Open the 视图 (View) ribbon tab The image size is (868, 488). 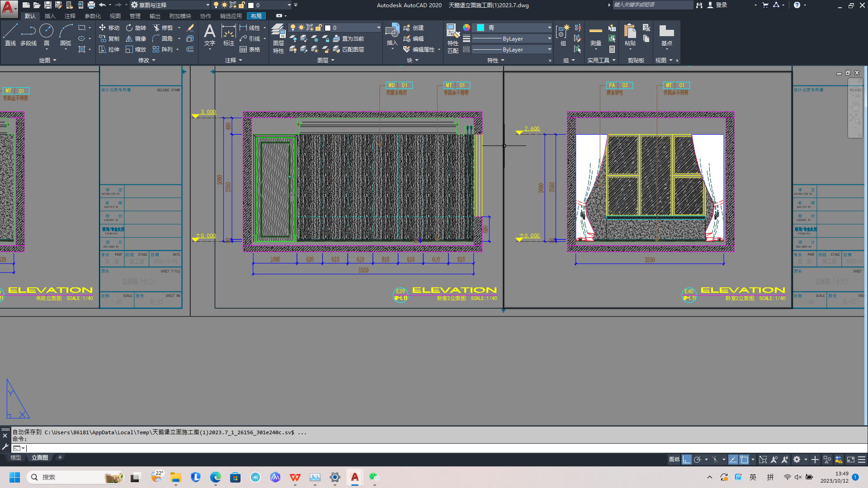(x=115, y=16)
